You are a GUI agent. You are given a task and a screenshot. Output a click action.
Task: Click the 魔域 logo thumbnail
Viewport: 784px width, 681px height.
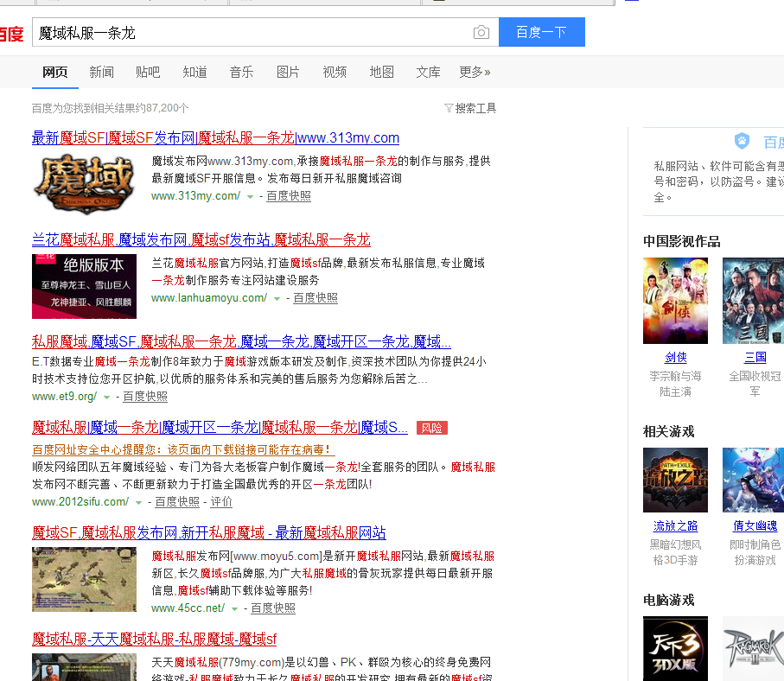[84, 184]
